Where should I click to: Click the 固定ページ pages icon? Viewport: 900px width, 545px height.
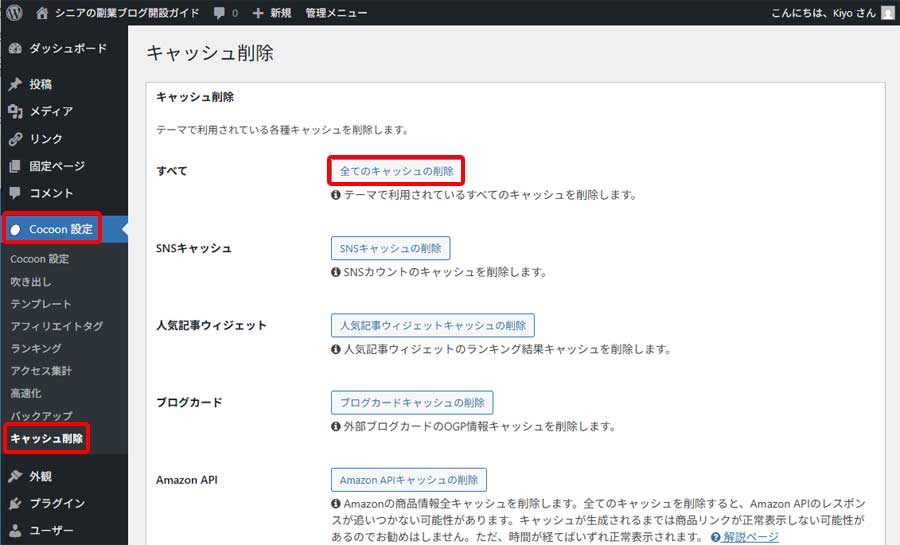pyautogui.click(x=15, y=166)
